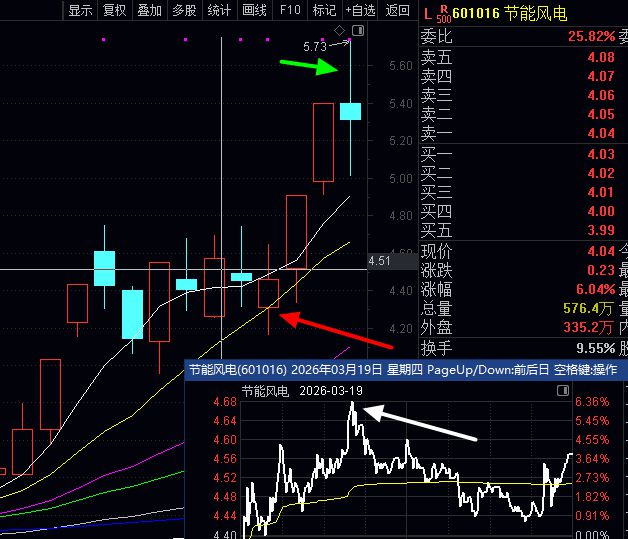Click the 涨幅 value 6.04%

(x=595, y=289)
